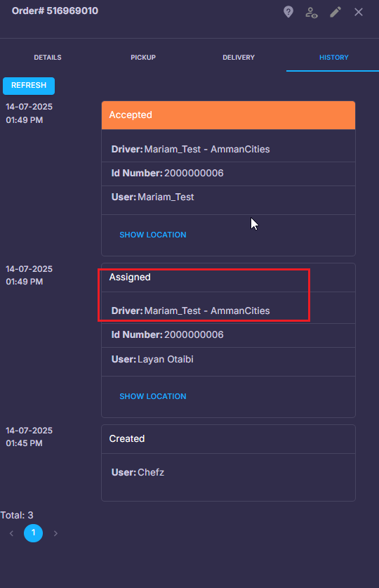379x588 pixels.
Task: Select the User Chefz row
Action: pos(228,473)
